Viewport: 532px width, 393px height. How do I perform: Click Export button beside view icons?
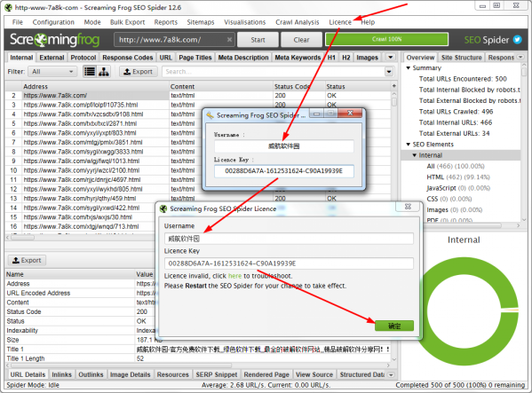pos(138,72)
